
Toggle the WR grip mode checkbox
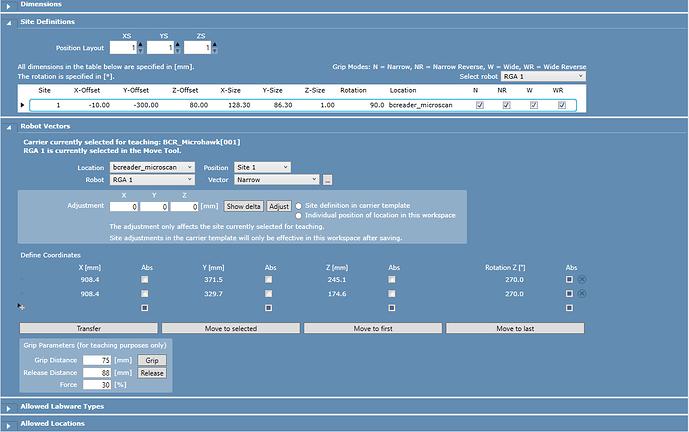[562, 105]
